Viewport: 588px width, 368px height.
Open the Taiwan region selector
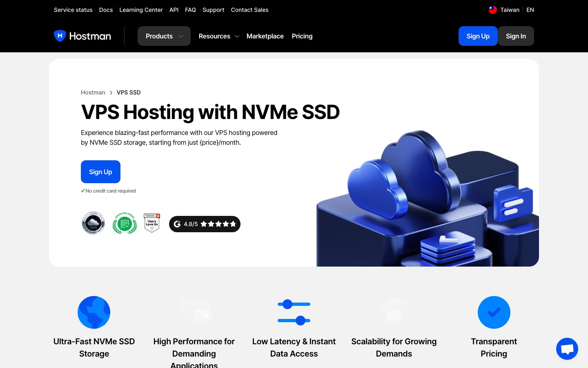tap(504, 10)
